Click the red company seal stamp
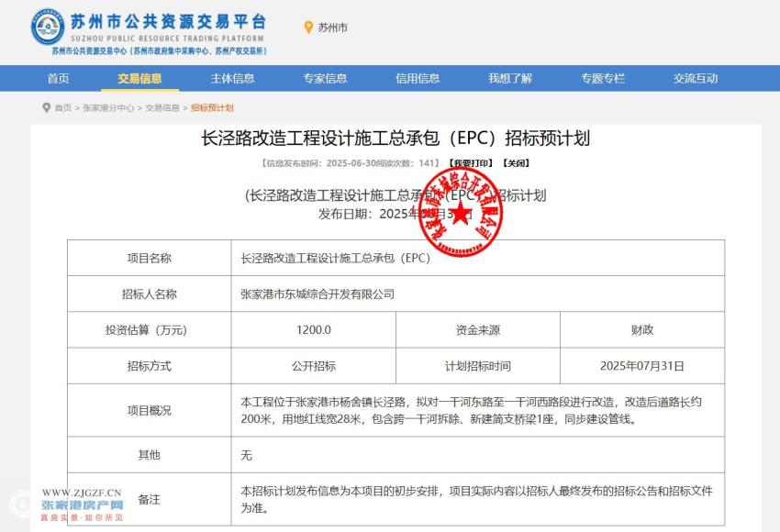 [460, 212]
